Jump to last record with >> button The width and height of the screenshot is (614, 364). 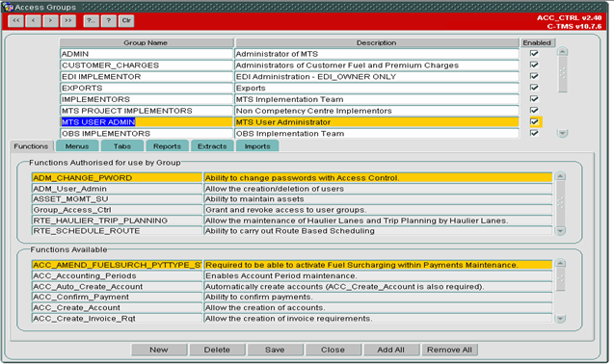pyautogui.click(x=67, y=21)
